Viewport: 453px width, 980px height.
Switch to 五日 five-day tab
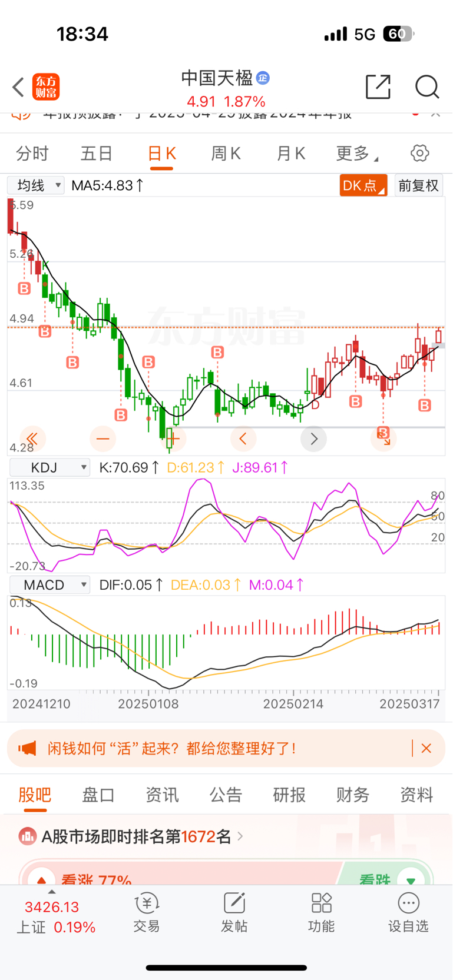click(x=97, y=154)
